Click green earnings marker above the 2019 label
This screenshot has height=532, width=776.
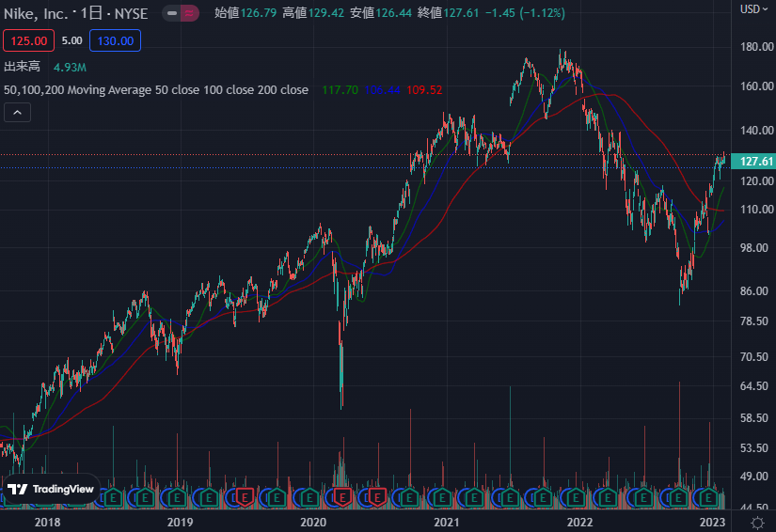[x=177, y=497]
